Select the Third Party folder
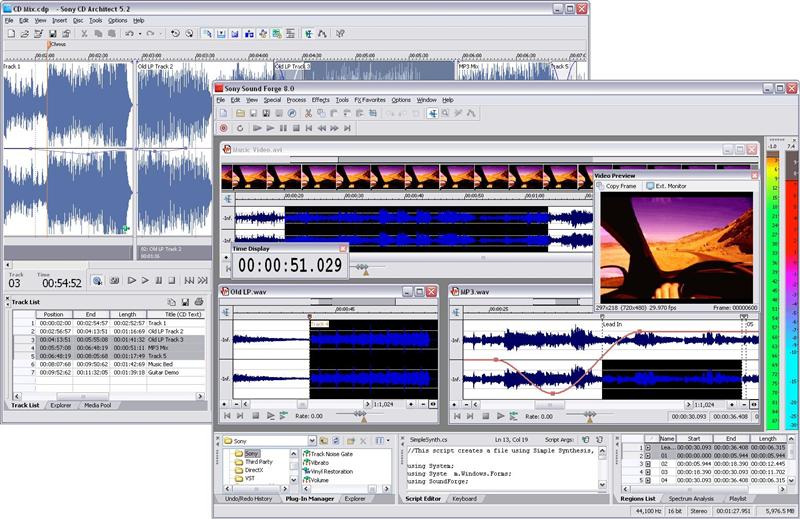This screenshot has width=800, height=519. 254,462
